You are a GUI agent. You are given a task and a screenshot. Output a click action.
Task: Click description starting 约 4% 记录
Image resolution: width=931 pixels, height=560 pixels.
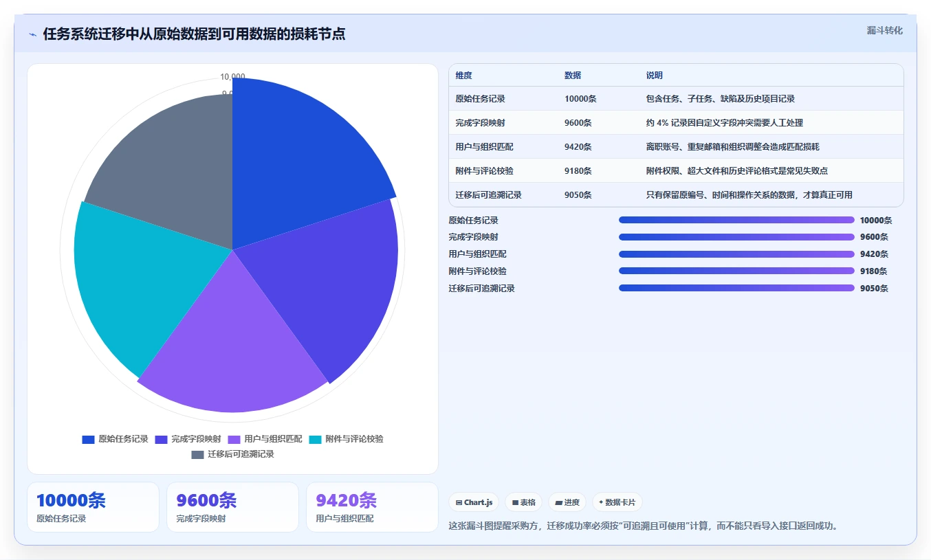[x=725, y=123]
